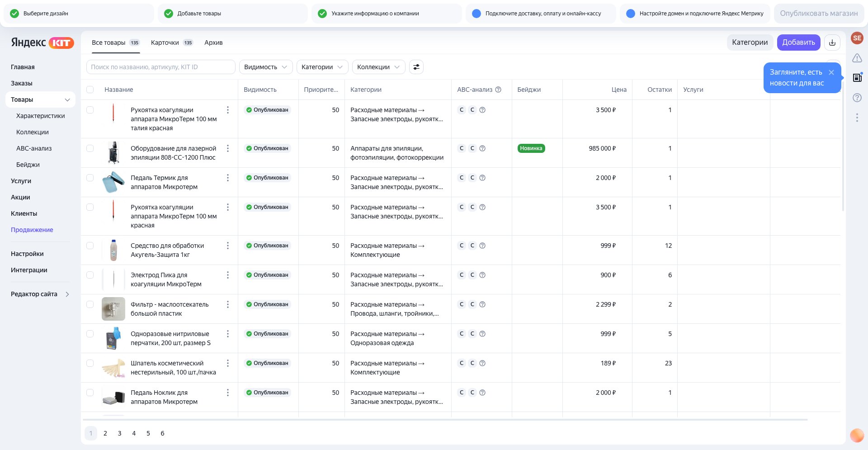Open actions menu for Электрод Пика product
This screenshot has height=450, width=868.
click(228, 275)
